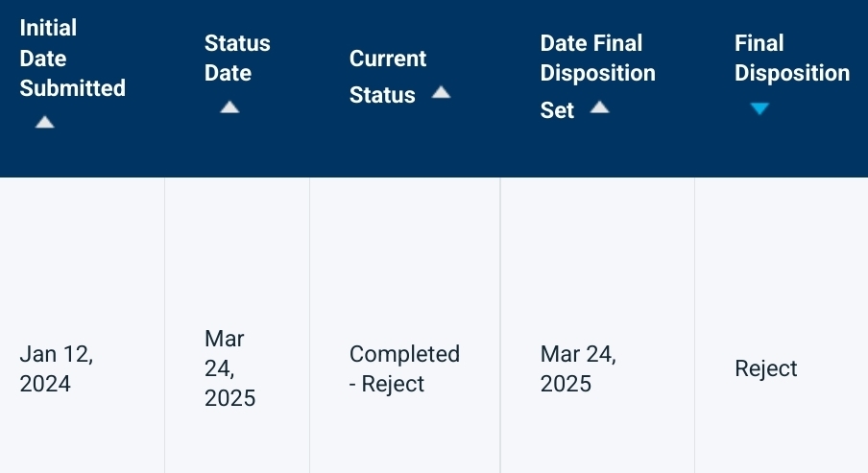The image size is (868, 473).
Task: Select the Jan 12, 2024 submitted date cell
Action: tap(56, 368)
